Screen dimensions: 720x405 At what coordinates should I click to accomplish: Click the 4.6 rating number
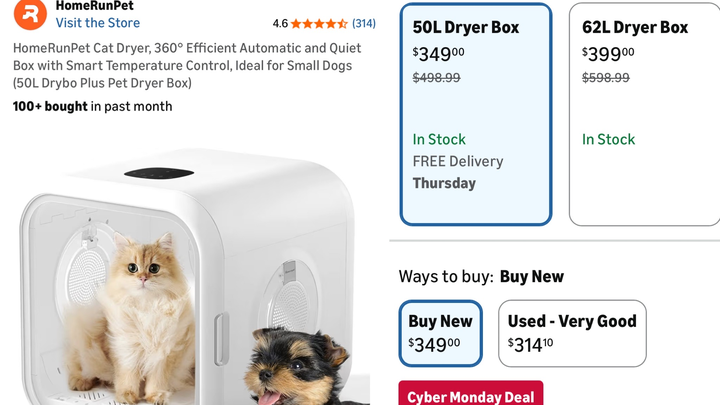point(280,23)
